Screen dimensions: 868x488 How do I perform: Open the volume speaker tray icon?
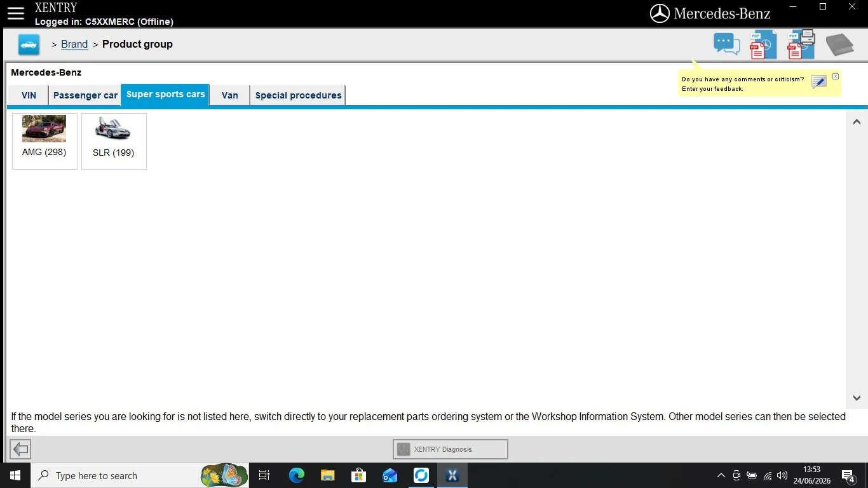782,475
